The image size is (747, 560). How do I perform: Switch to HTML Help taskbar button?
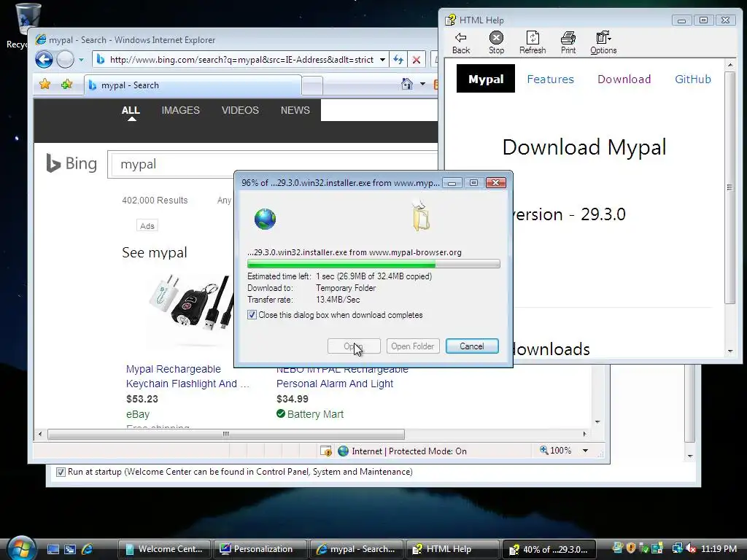(452, 549)
